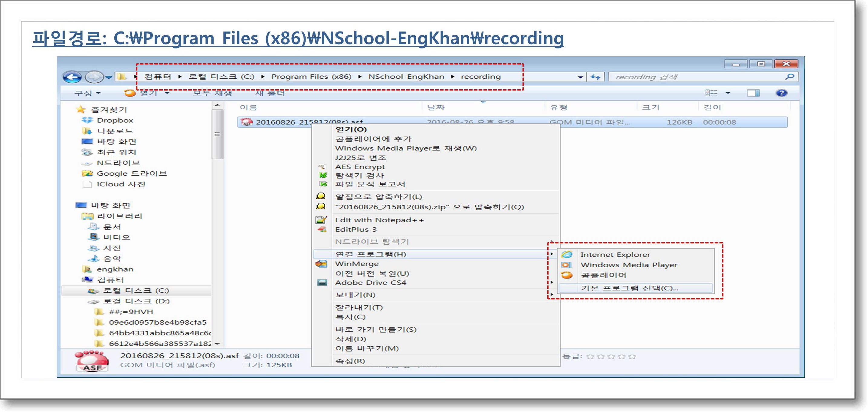Viewport: 868px width, 412px height.
Task: Open the recent pages dropdown arrow
Action: pyautogui.click(x=109, y=77)
